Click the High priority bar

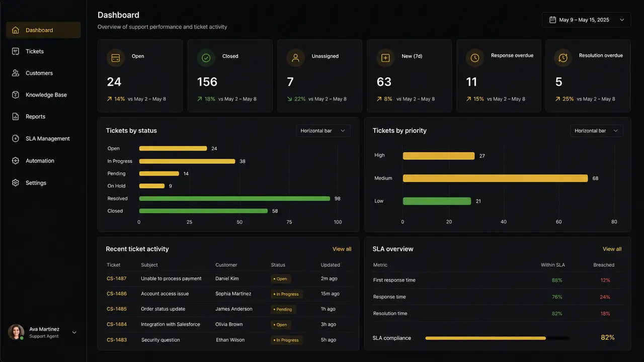pyautogui.click(x=439, y=156)
